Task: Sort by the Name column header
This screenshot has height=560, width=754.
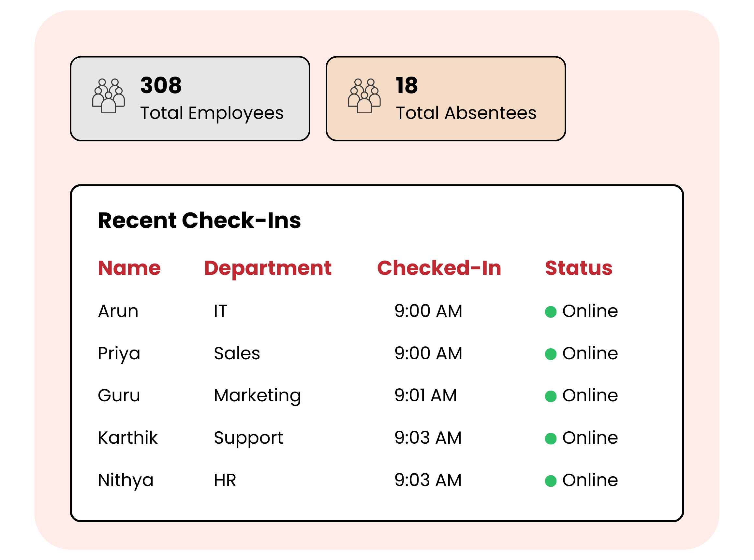Action: click(129, 268)
